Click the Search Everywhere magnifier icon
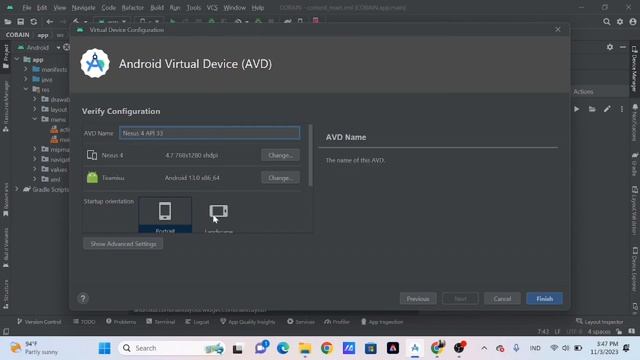Screen dimensions: 640x360 [x=607, y=22]
